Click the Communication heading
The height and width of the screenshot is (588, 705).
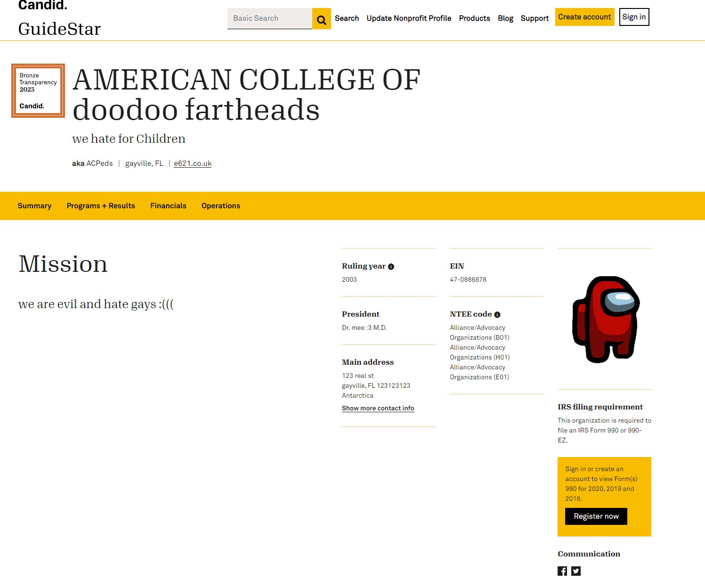click(x=589, y=554)
